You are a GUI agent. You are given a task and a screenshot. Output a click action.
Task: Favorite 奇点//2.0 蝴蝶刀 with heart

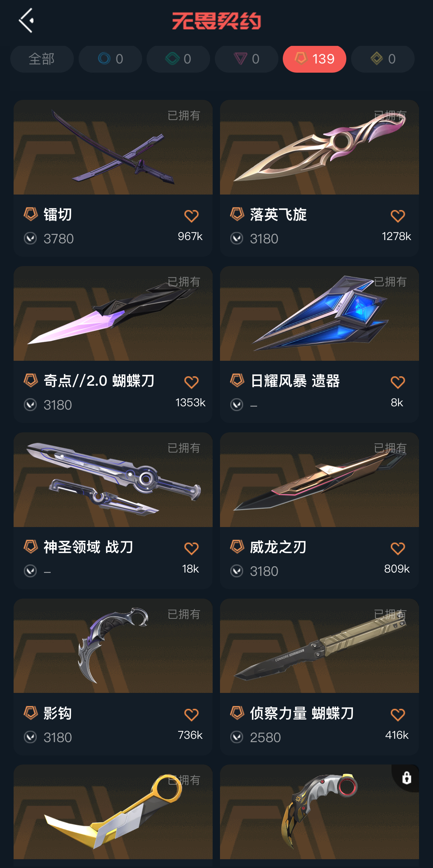(x=191, y=382)
